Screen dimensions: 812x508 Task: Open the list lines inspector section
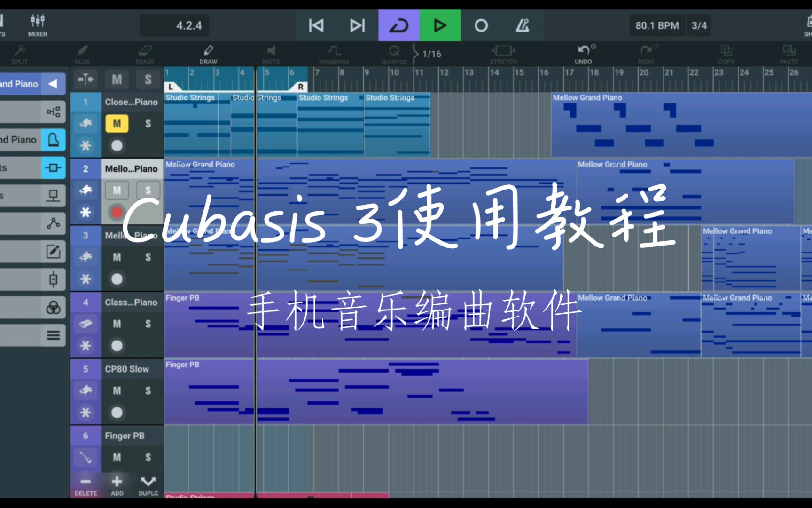pos(53,335)
